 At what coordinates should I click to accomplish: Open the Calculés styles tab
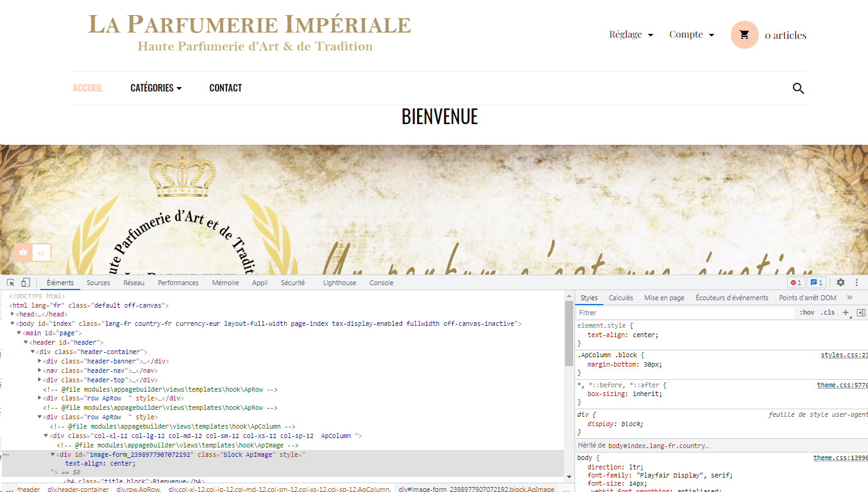(x=621, y=298)
